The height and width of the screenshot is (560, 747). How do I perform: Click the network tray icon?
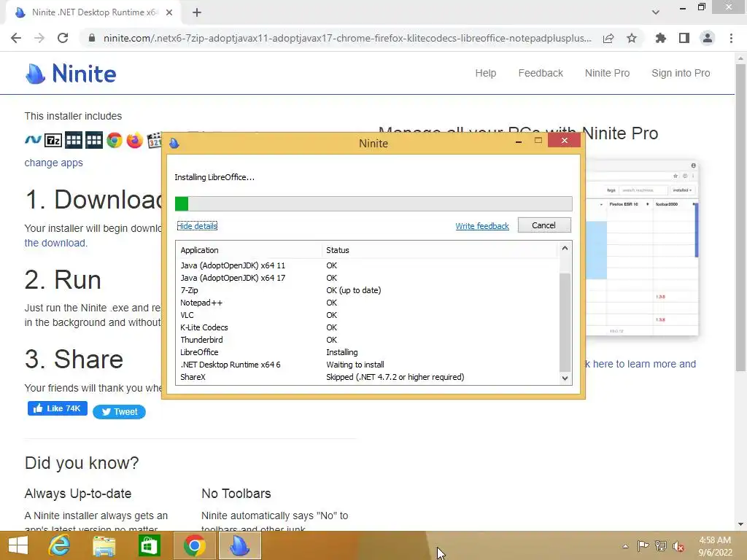pyautogui.click(x=661, y=546)
